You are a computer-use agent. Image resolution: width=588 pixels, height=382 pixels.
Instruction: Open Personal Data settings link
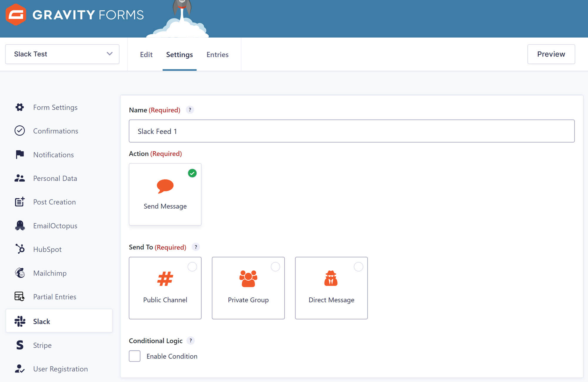click(55, 178)
